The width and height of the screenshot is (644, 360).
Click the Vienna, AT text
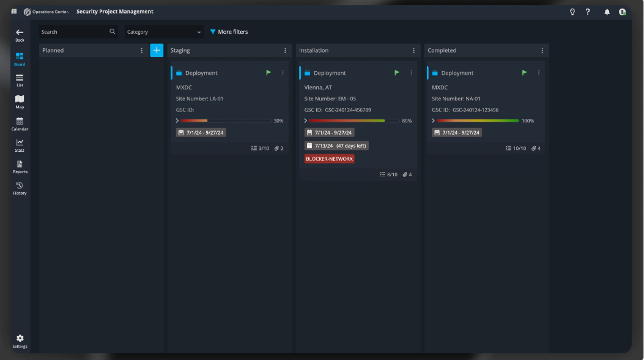[318, 88]
